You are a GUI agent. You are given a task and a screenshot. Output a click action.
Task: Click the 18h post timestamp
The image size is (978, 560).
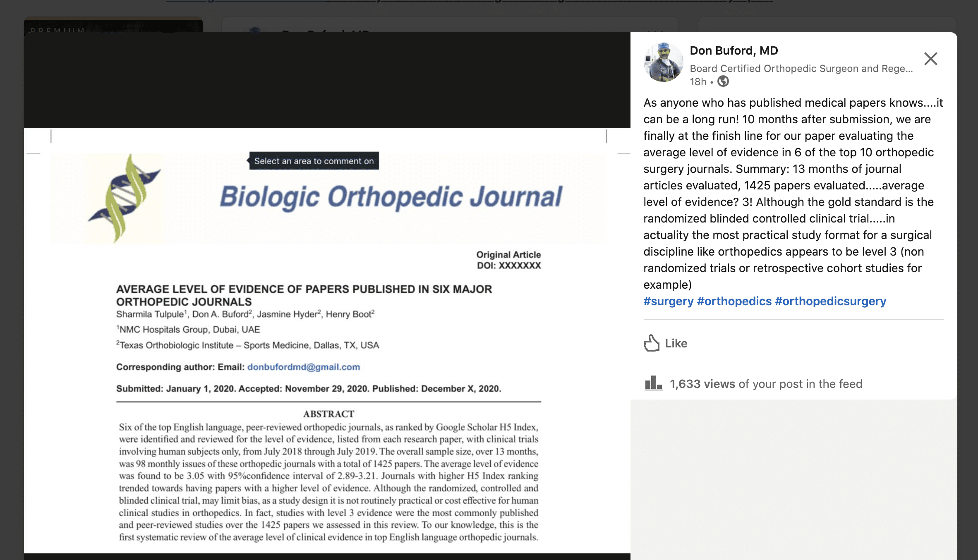point(698,81)
